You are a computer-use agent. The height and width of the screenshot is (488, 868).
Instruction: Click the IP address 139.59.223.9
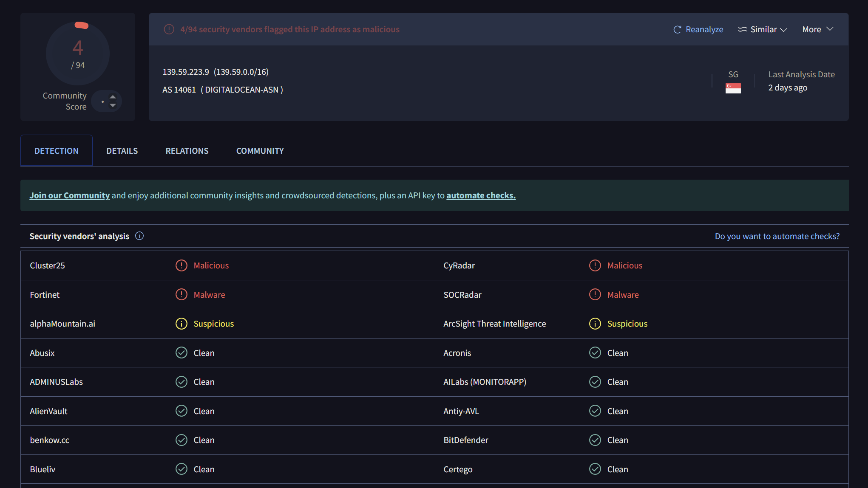[x=186, y=72]
